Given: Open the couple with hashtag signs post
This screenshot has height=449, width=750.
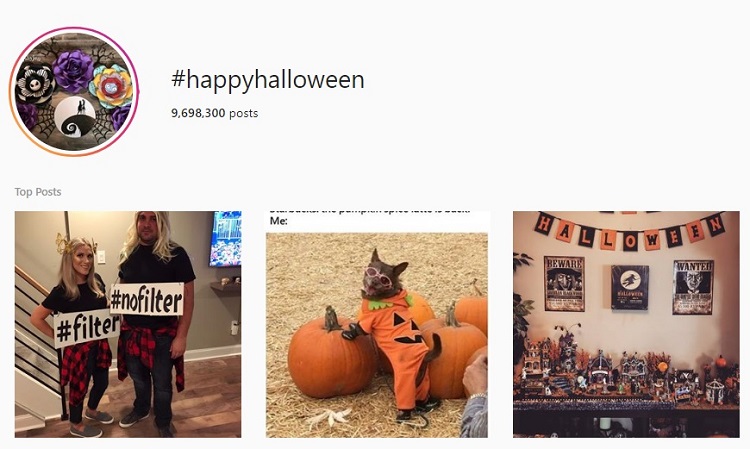Looking at the screenshot, I should tap(128, 324).
